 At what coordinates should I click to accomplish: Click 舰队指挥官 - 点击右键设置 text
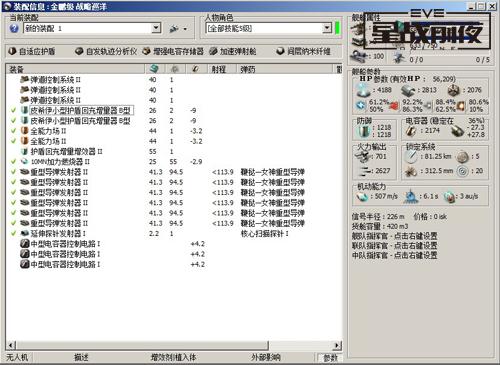pyautogui.click(x=394, y=236)
